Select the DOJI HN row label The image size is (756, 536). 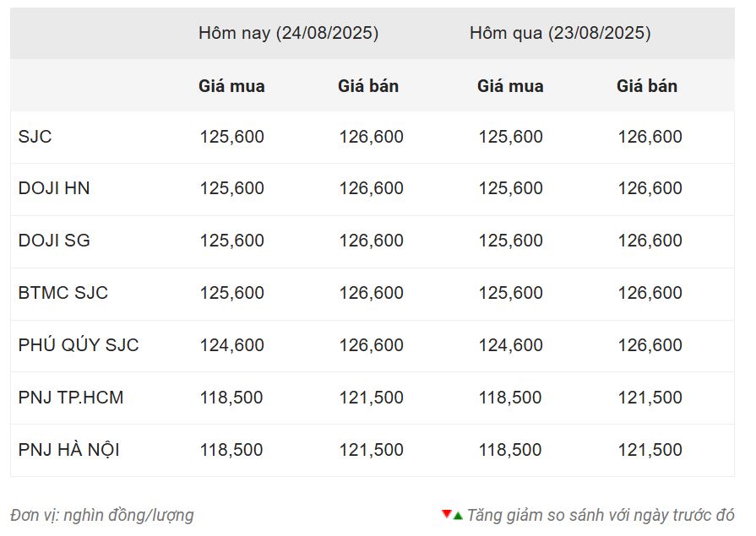[x=54, y=188]
